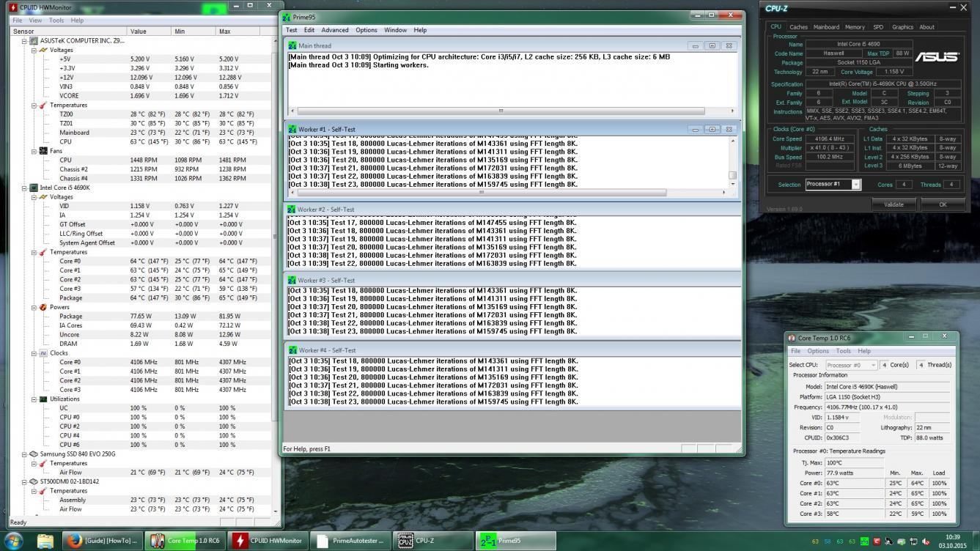
Task: Switch to CPU-Z taskbar button
Action: (434, 541)
